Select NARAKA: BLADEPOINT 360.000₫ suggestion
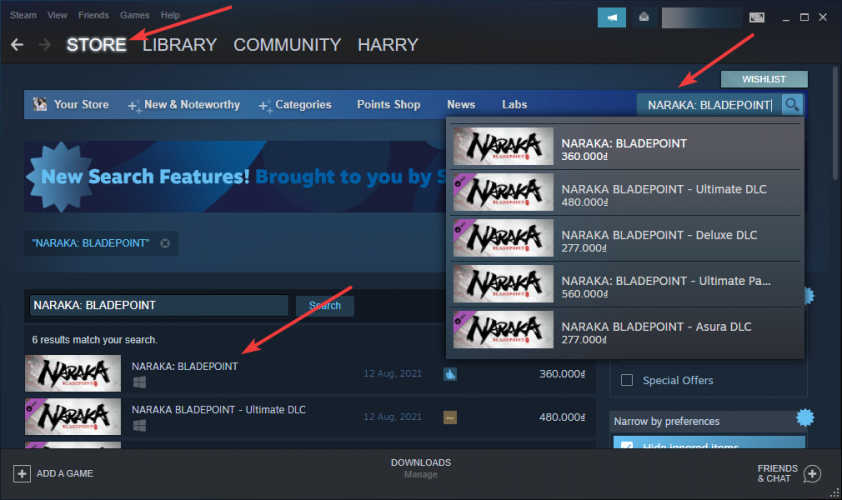Screen dimensions: 842x500 626,146
